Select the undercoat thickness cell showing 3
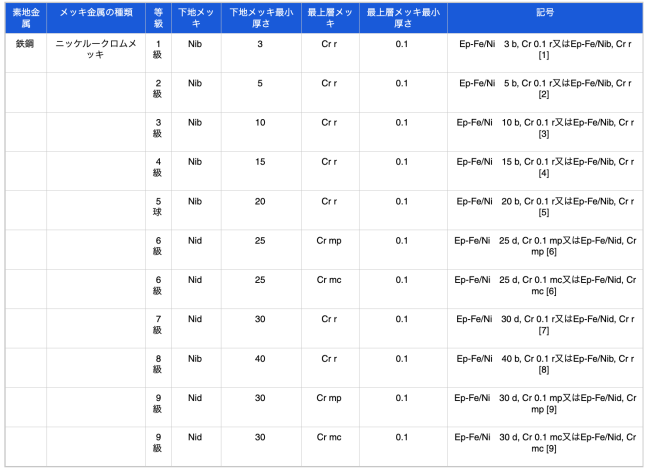The width and height of the screenshot is (650, 476). click(x=260, y=45)
